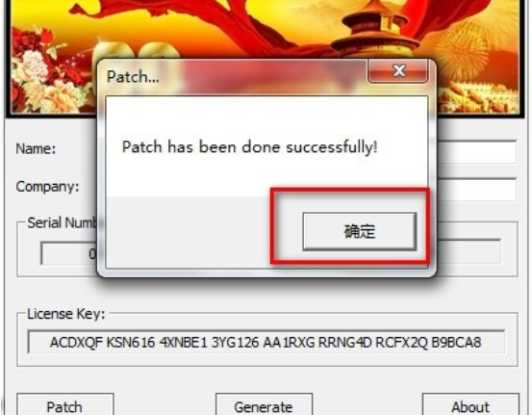532x415 pixels.
Task: Click the Serial Number box showing 0
Action: pos(69,253)
